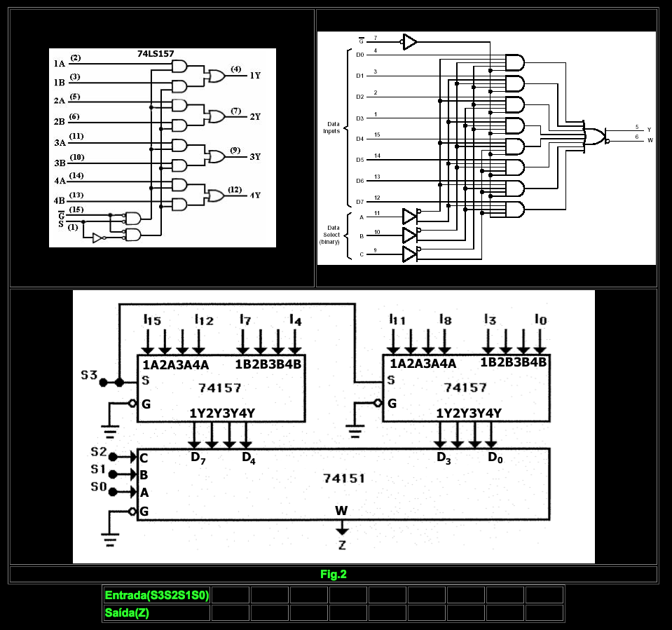Click the 74LS157 title text
672x630 pixels.
(156, 53)
